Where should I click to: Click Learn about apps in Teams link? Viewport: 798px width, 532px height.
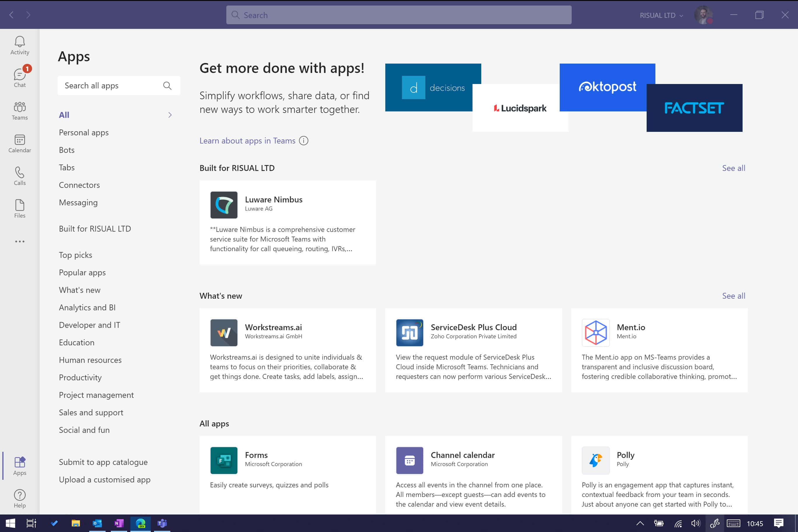pos(247,141)
